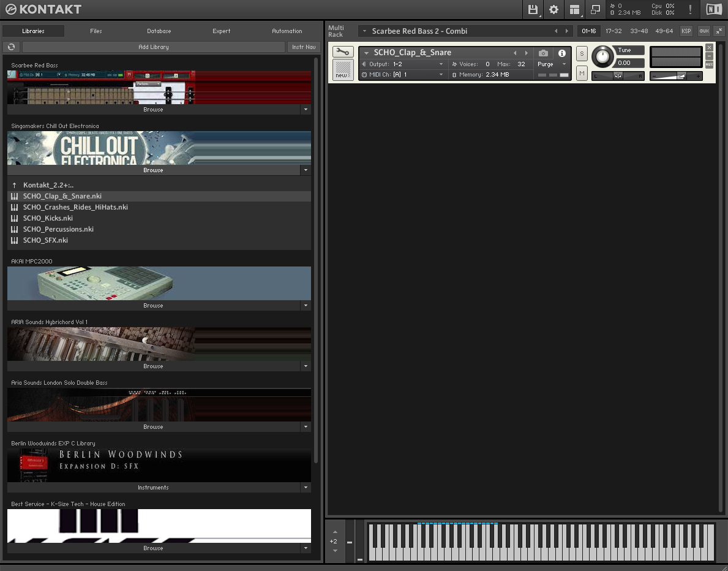Open London Solo Double Bass dropdown arrow
This screenshot has width=728, height=571.
pyautogui.click(x=306, y=427)
